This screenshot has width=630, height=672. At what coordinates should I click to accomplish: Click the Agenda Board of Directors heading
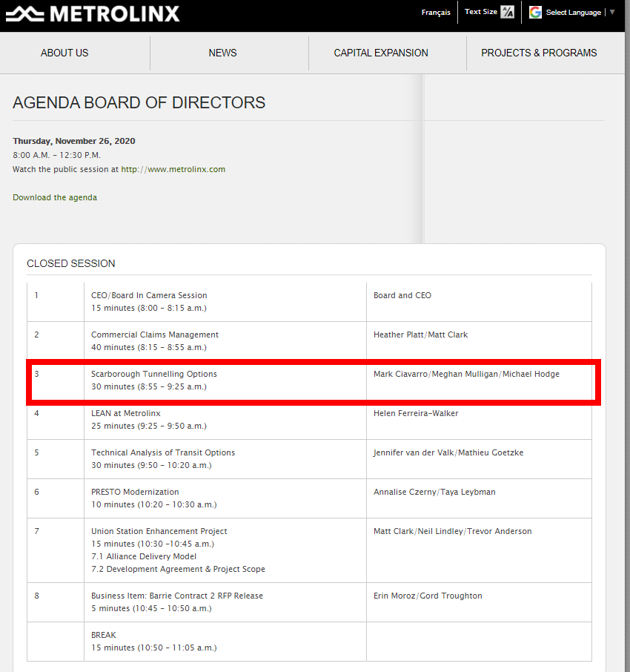click(x=139, y=102)
